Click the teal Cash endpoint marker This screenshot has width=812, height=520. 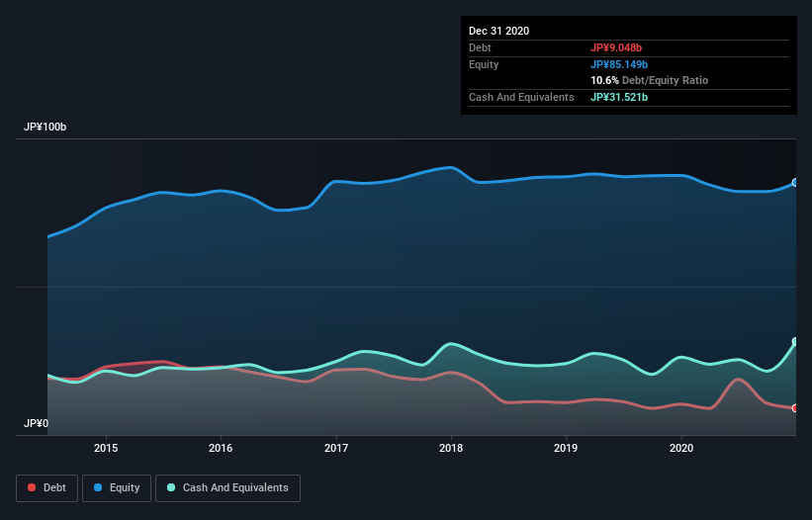click(795, 341)
